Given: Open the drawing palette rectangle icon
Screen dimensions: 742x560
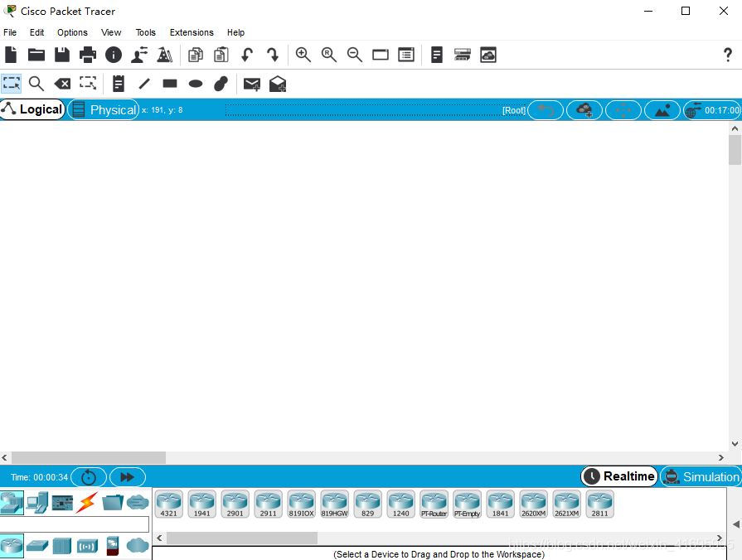Looking at the screenshot, I should (x=380, y=55).
